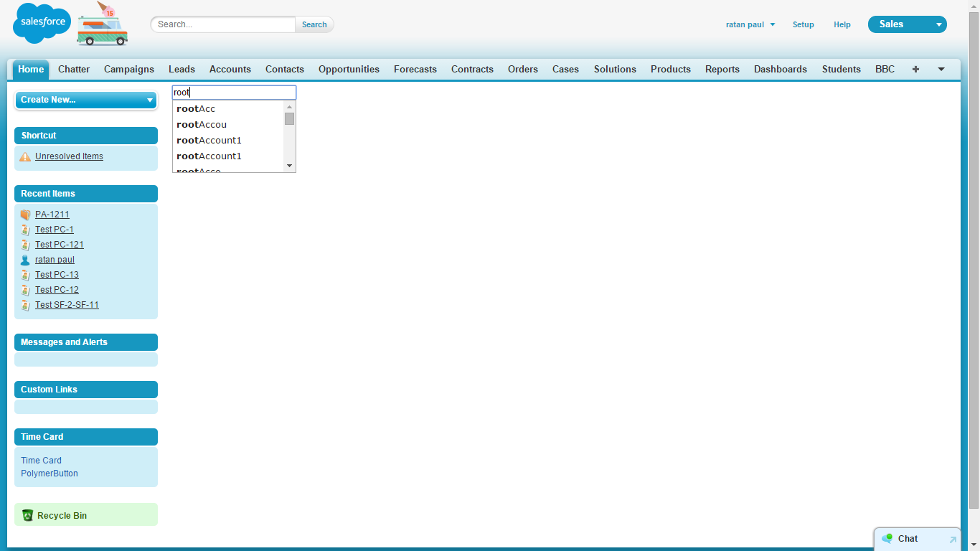
Task: Open the Students tab
Action: click(x=842, y=70)
